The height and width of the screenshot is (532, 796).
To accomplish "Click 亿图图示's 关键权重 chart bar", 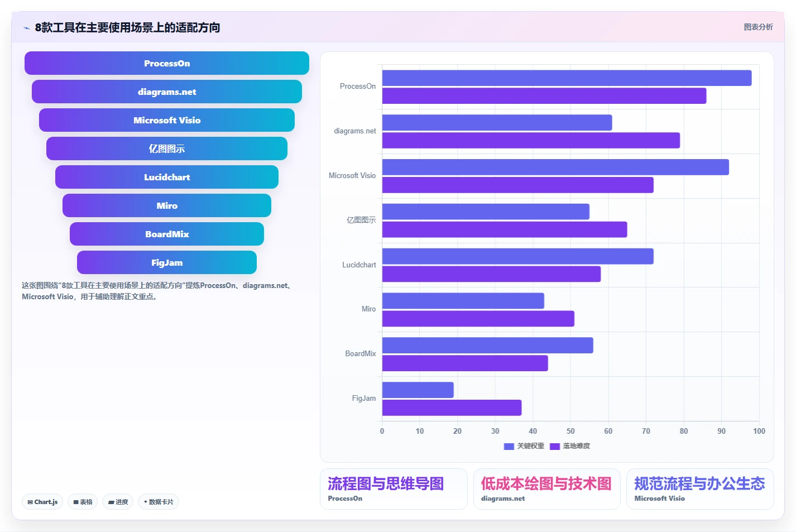I will pos(486,212).
